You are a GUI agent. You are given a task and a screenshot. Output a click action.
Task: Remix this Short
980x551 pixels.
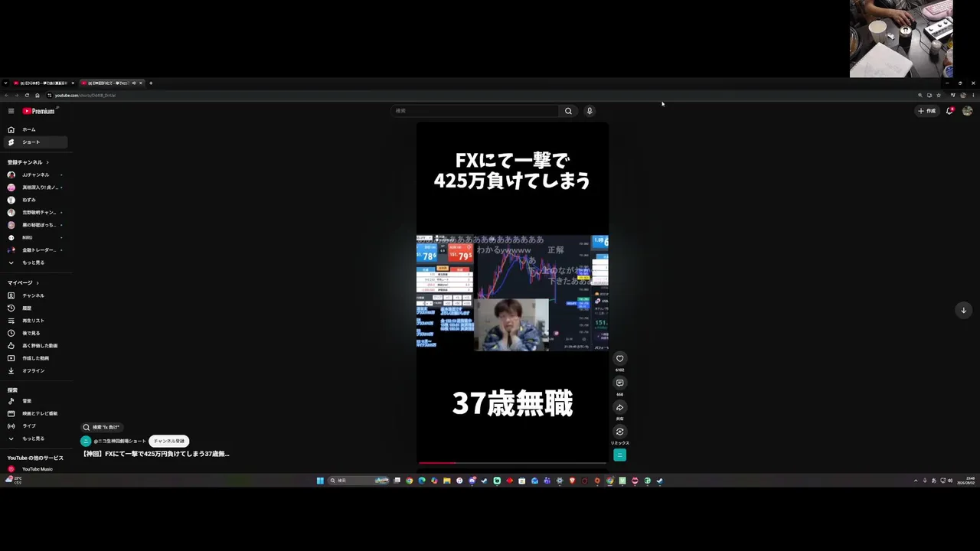pyautogui.click(x=620, y=432)
